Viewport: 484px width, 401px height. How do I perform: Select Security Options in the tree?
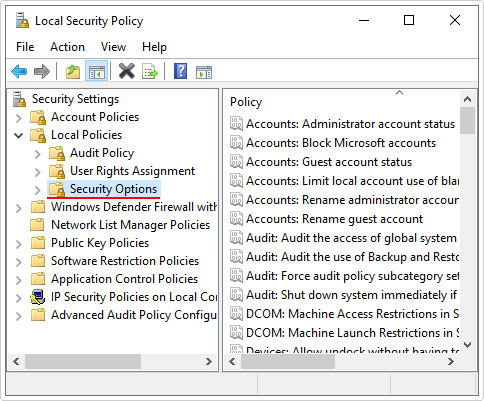(x=113, y=189)
